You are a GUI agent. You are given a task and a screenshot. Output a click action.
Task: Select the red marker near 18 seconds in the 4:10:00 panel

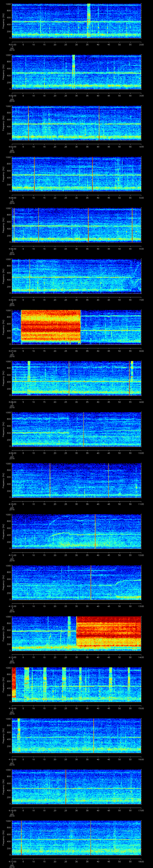tap(50, 480)
